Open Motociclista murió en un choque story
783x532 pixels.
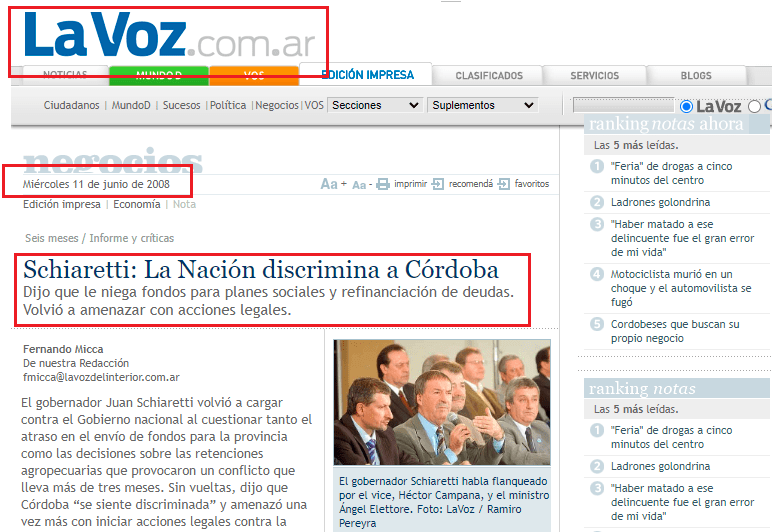(681, 288)
